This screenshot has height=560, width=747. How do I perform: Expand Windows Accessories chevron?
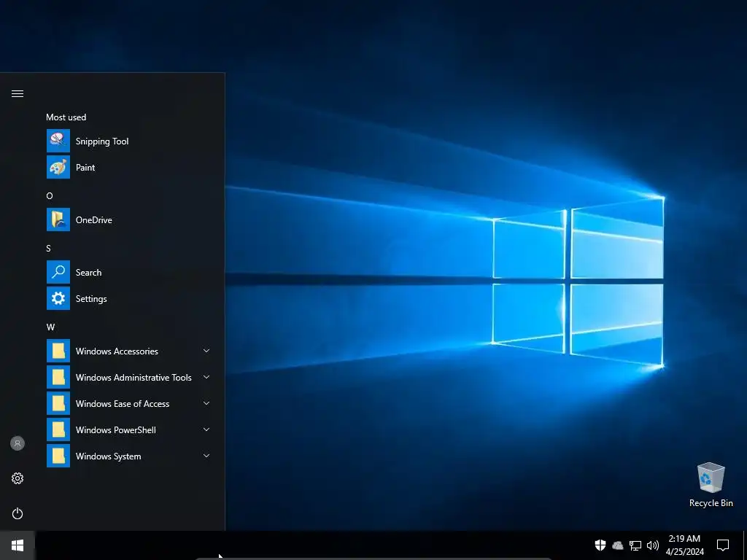pyautogui.click(x=206, y=351)
